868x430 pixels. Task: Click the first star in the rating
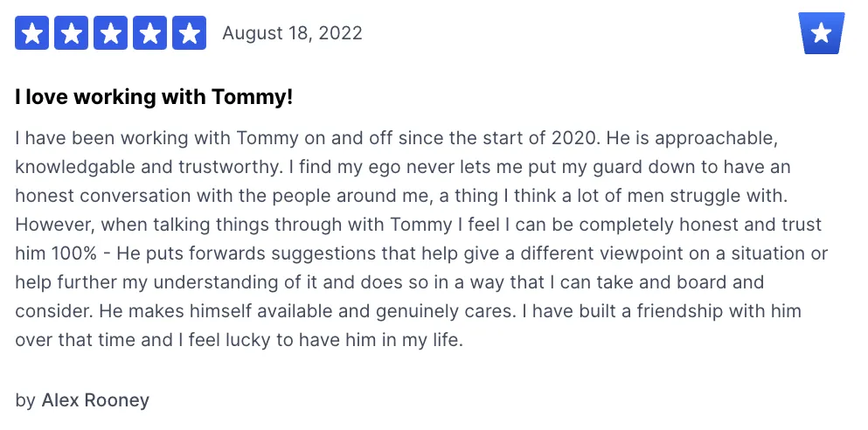tap(31, 32)
